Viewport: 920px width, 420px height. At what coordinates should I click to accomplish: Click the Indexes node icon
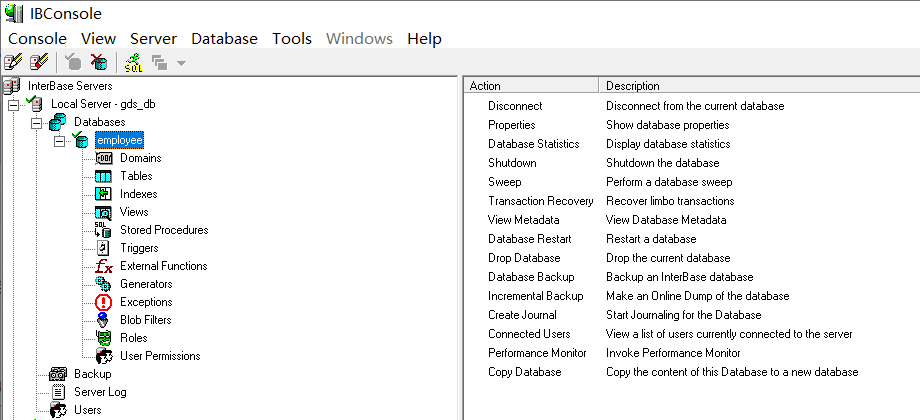click(103, 194)
